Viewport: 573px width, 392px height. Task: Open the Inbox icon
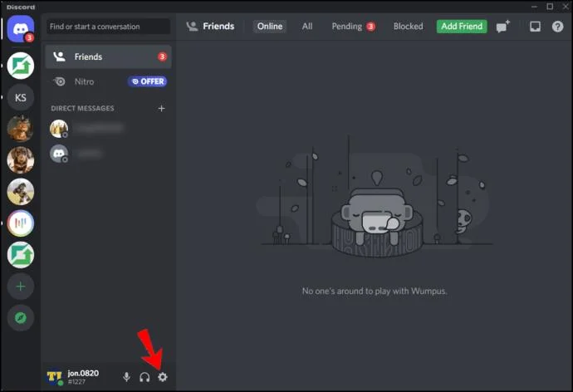click(x=535, y=27)
